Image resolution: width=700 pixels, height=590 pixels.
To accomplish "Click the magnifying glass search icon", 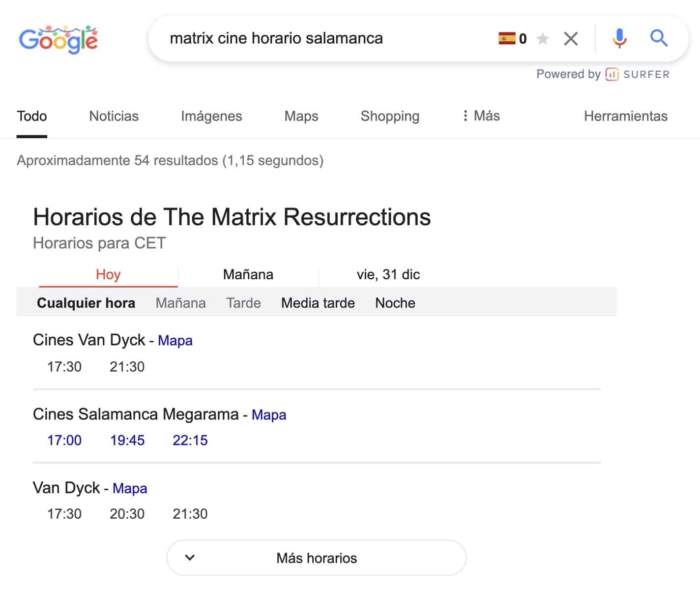I will pyautogui.click(x=659, y=38).
